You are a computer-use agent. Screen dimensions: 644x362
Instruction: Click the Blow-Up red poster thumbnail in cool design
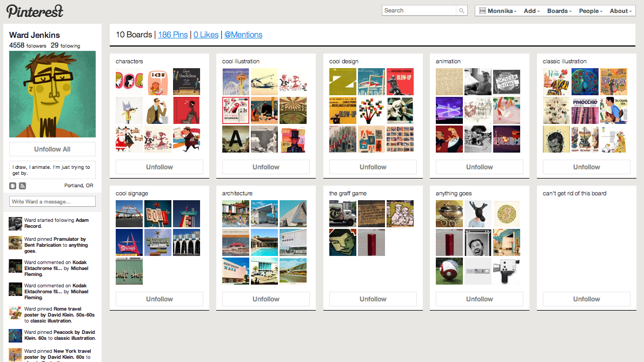click(400, 82)
